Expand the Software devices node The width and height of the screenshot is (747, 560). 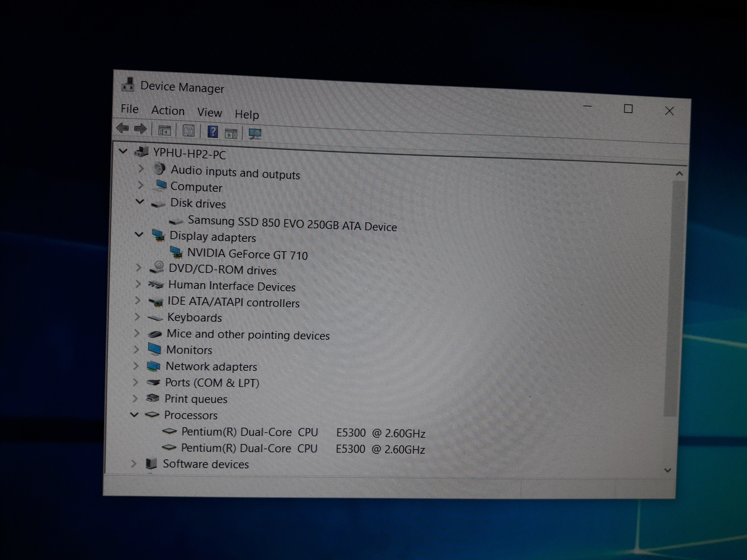[134, 463]
